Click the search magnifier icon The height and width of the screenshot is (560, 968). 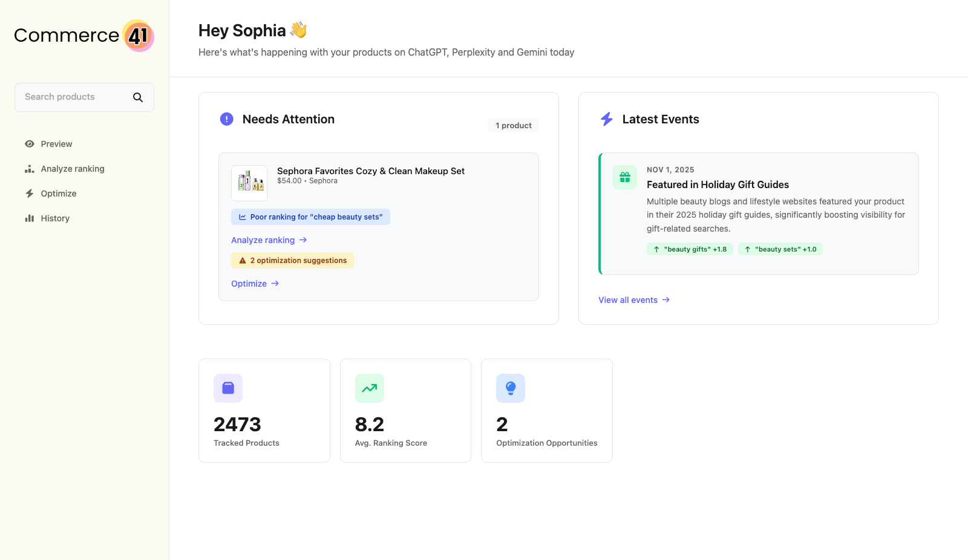138,97
